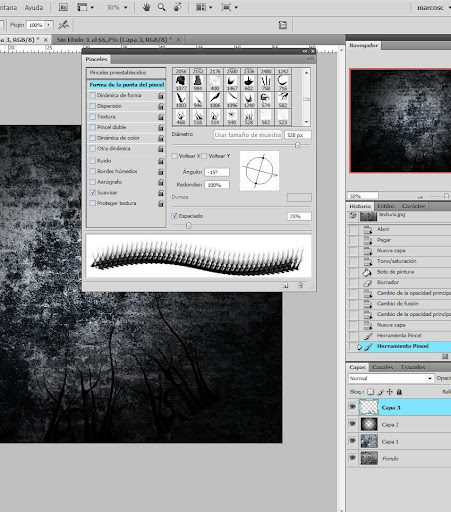
Task: Open the Flujo value slider arrow
Action: click(x=49, y=25)
